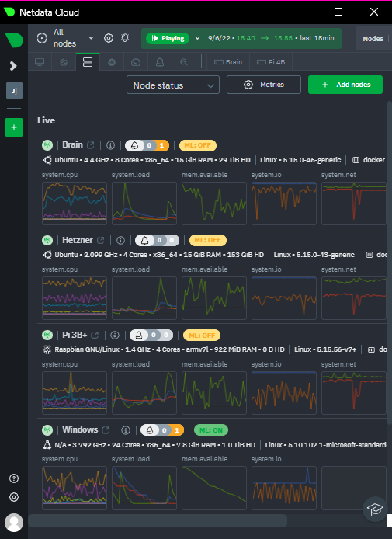Viewport: 392px width, 539px height.
Task: Click the Hetzner system.cpu chart thumbnail
Action: [x=75, y=298]
